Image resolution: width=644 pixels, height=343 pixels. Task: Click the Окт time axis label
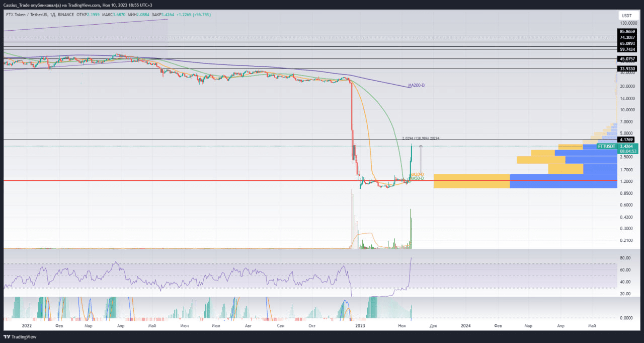(x=312, y=326)
